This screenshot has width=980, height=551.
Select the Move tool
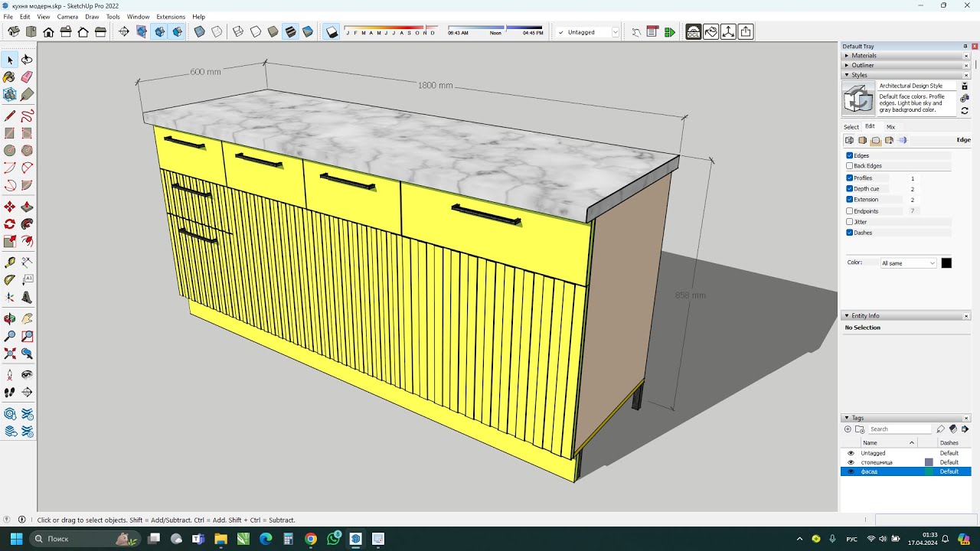(x=10, y=207)
